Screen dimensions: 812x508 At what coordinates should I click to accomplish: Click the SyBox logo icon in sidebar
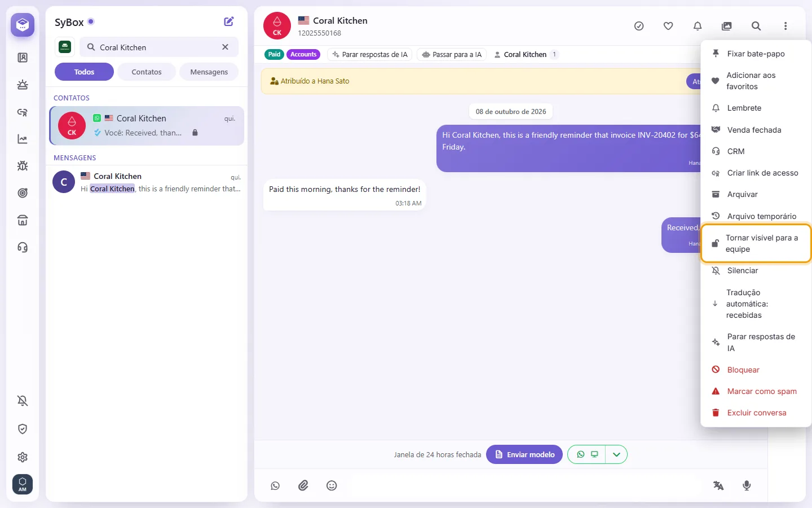click(x=23, y=25)
